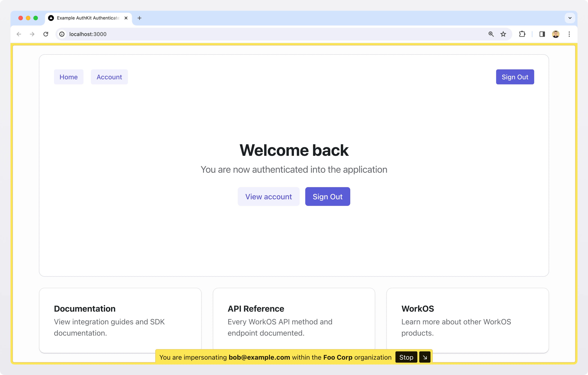588x375 pixels.
Task: Open the WorkOS card
Action: 468,320
